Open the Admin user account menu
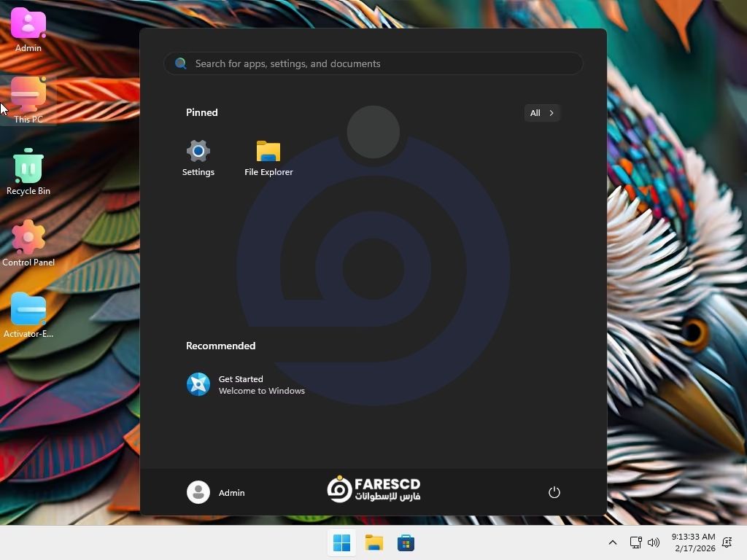This screenshot has width=747, height=560. (x=216, y=492)
